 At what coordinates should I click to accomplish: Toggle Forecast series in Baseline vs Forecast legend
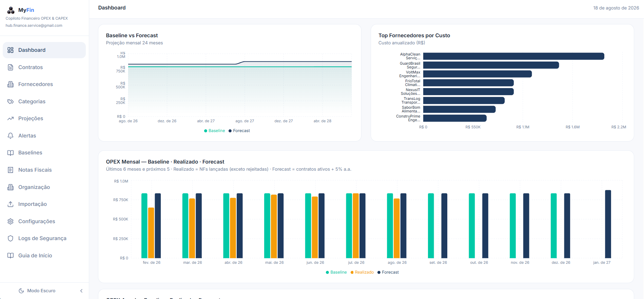click(239, 131)
